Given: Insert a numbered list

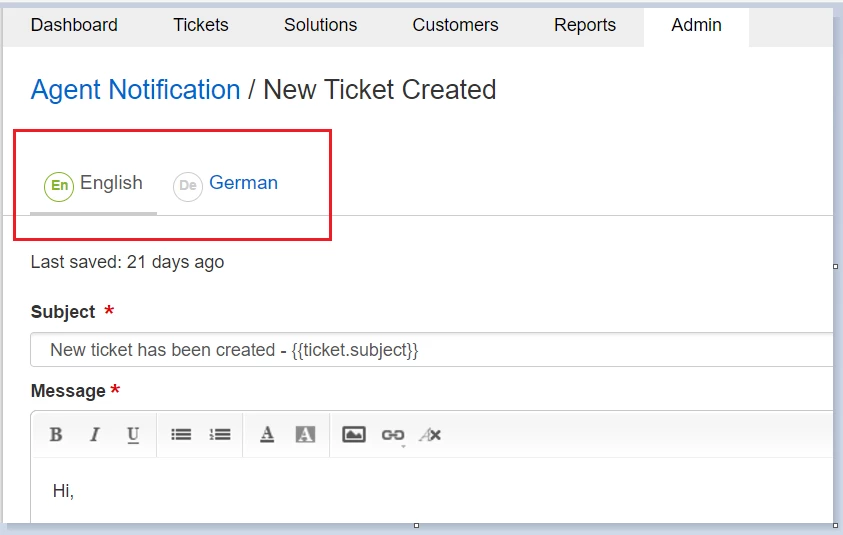Looking at the screenshot, I should pos(220,434).
